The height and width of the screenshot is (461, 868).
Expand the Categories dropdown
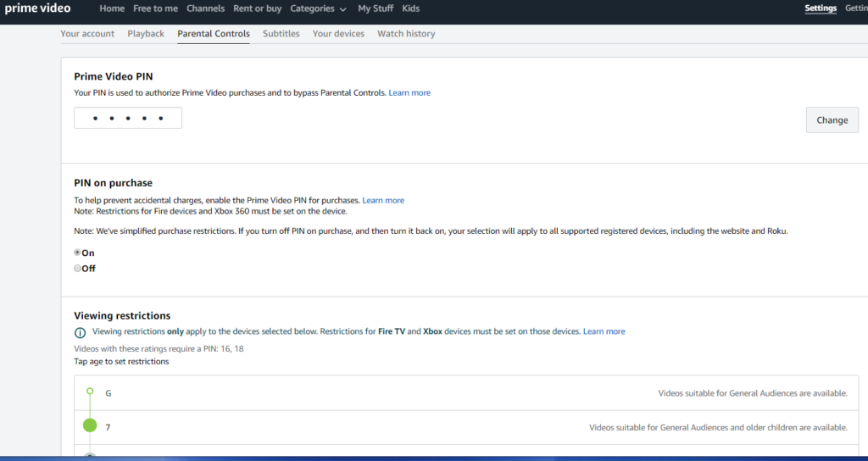click(x=319, y=8)
